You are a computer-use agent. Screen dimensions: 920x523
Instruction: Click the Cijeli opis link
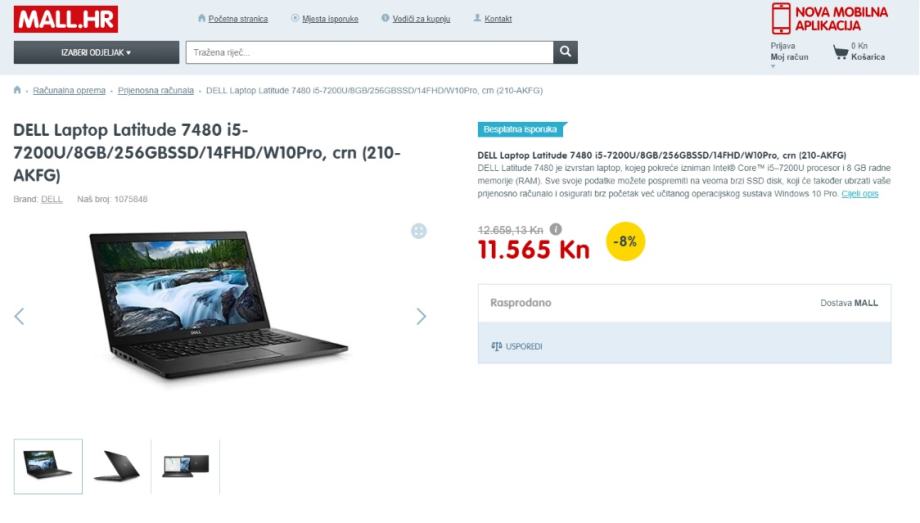pyautogui.click(x=860, y=194)
